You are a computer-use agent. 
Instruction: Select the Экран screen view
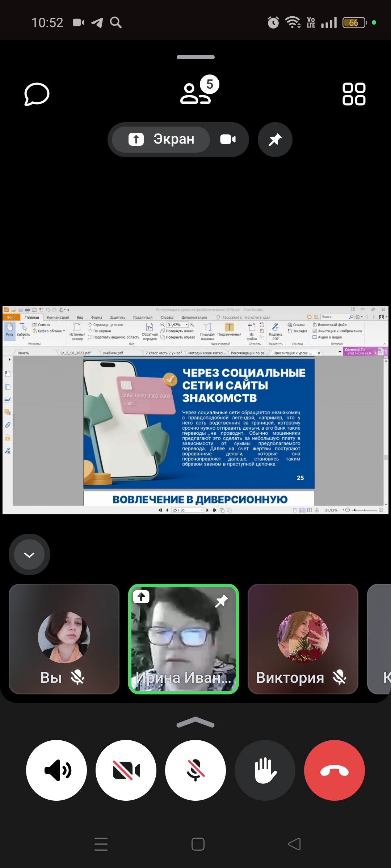[x=161, y=139]
